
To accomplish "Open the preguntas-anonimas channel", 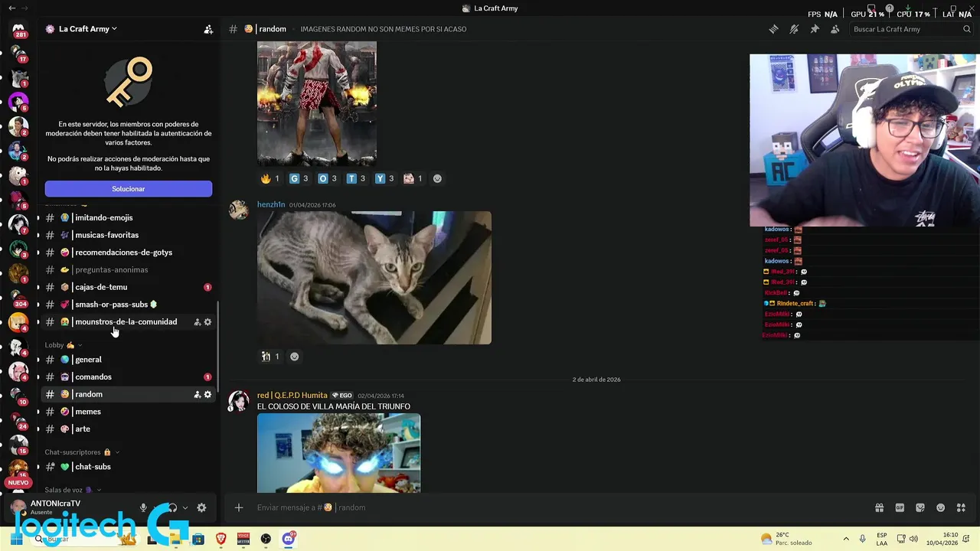I will (128, 270).
